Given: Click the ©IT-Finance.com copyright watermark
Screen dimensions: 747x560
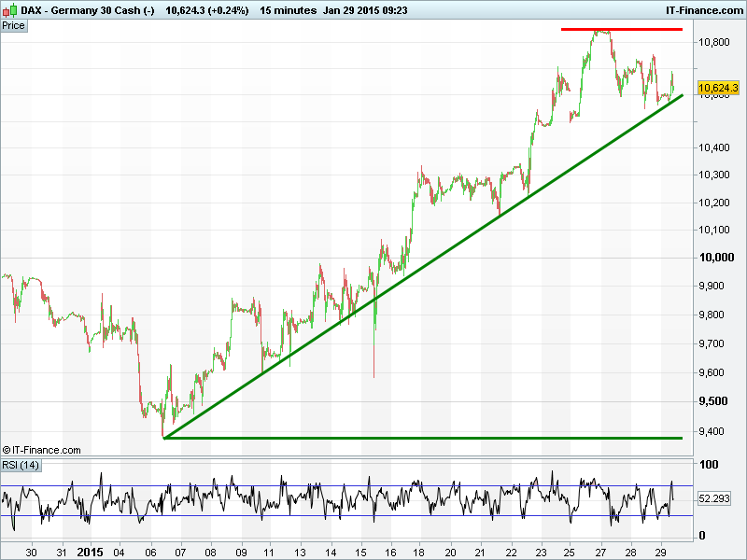Looking at the screenshot, I should (41, 450).
